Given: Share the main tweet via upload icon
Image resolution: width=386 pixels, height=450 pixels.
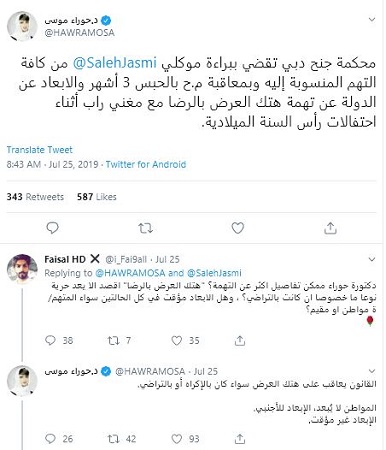Looking at the screenshot, I should (x=330, y=228).
